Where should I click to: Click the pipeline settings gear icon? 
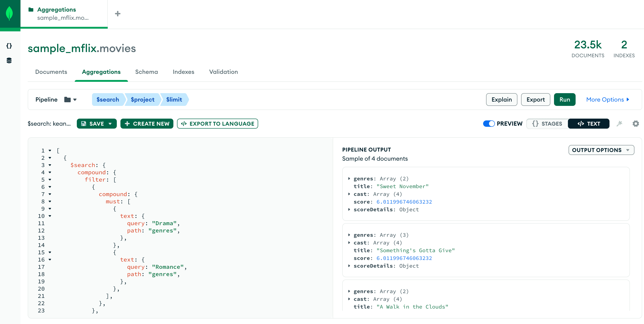(636, 124)
